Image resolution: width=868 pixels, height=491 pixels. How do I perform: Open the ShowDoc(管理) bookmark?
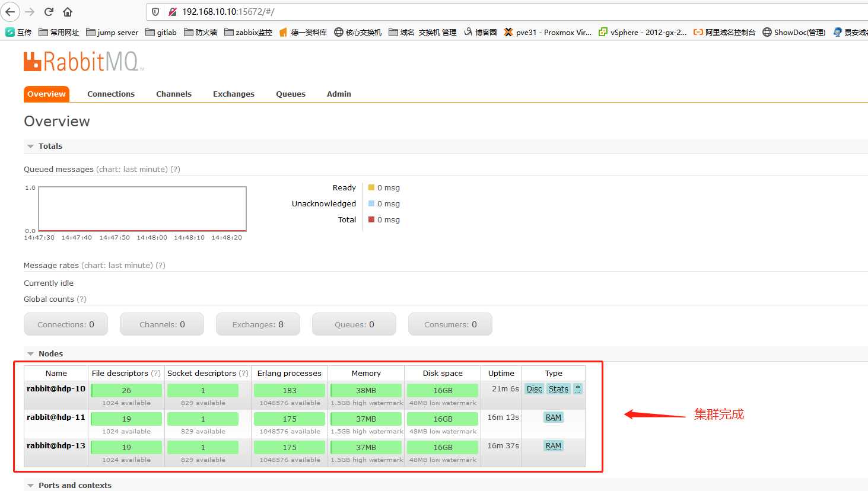[x=794, y=32]
